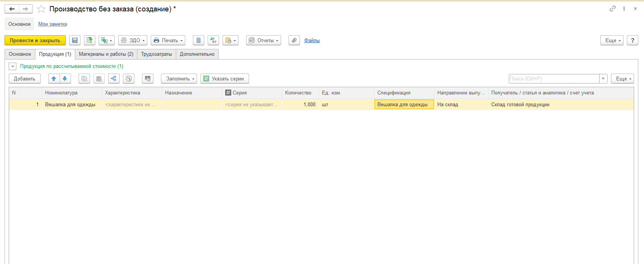Add document to favorites with star

point(41,9)
